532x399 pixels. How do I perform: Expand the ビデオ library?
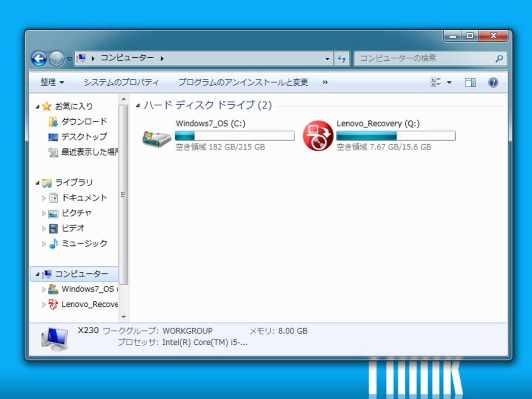(x=44, y=229)
